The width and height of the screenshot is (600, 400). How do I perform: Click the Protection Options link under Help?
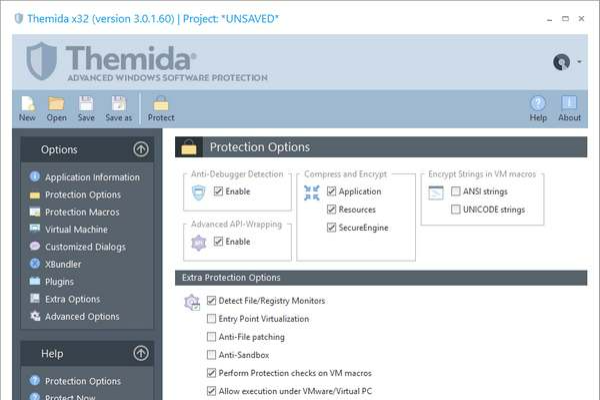[83, 381]
